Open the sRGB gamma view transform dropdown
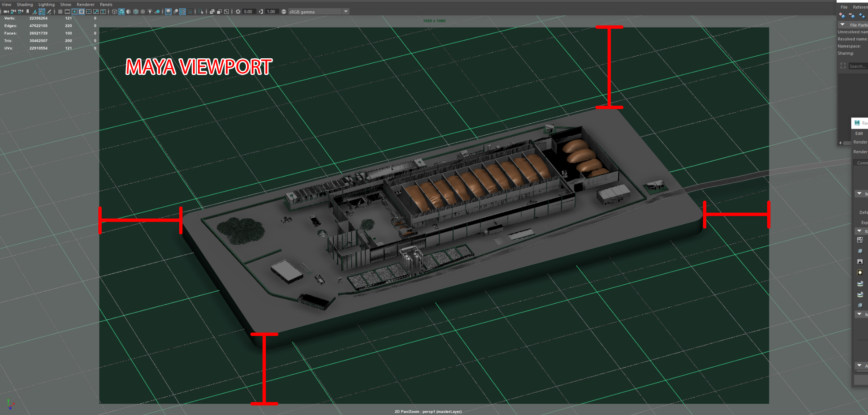The image size is (868, 415). click(318, 12)
